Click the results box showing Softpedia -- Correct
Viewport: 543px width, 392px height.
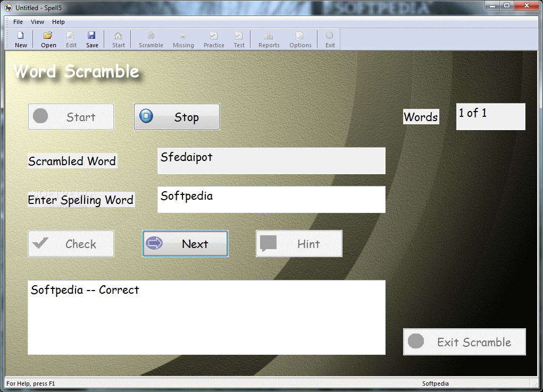tap(206, 317)
